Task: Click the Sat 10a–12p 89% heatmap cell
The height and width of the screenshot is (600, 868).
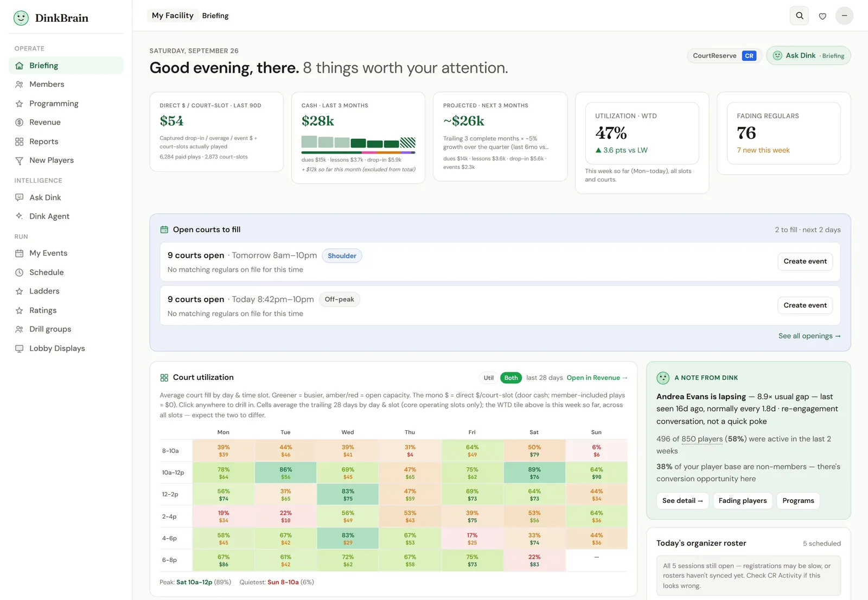Action: click(x=534, y=473)
